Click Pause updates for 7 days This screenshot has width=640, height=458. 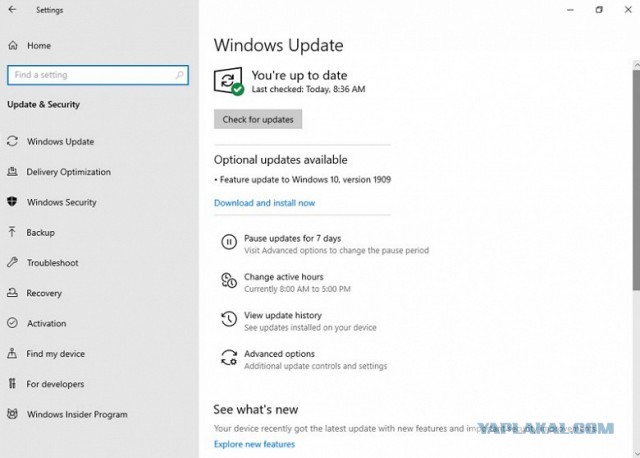pyautogui.click(x=292, y=238)
